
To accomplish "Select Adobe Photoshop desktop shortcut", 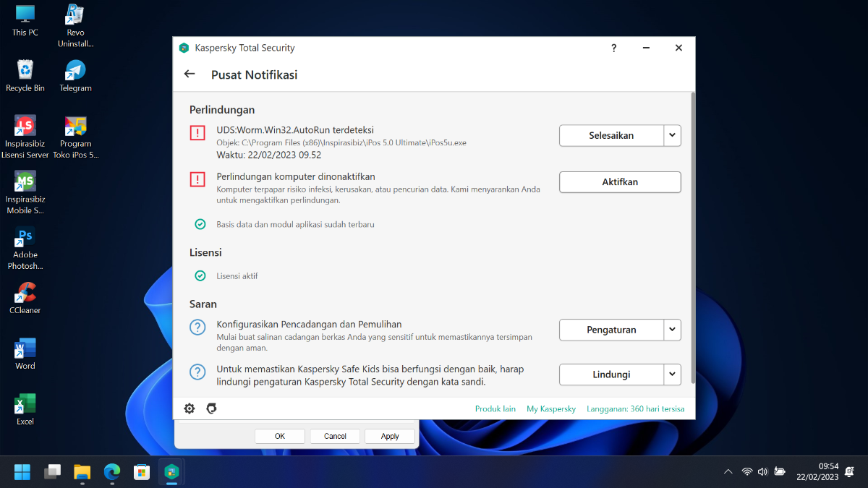I will click(x=25, y=248).
